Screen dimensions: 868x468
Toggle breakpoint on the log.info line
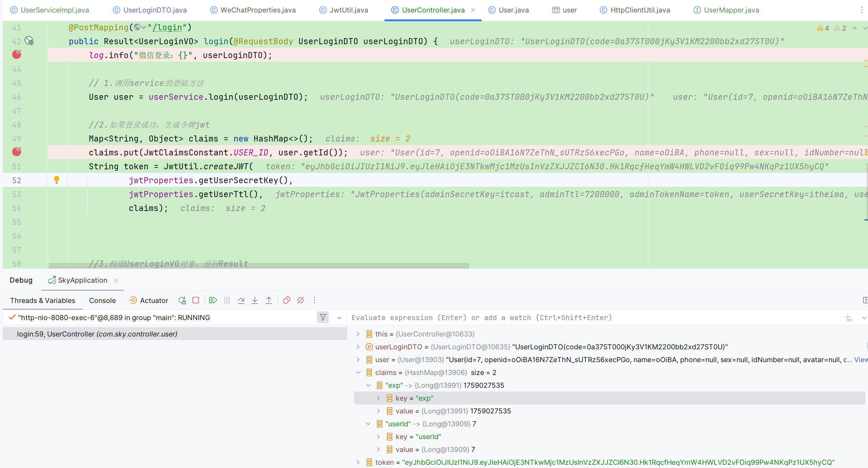[x=17, y=55]
